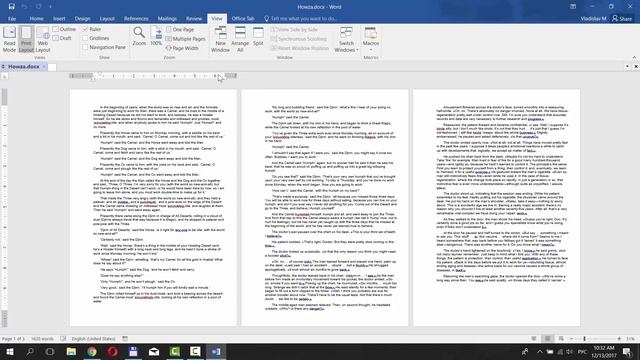Screen dimensions: 640x360
Task: Switch to the Layout ribbon tab
Action: 107,19
